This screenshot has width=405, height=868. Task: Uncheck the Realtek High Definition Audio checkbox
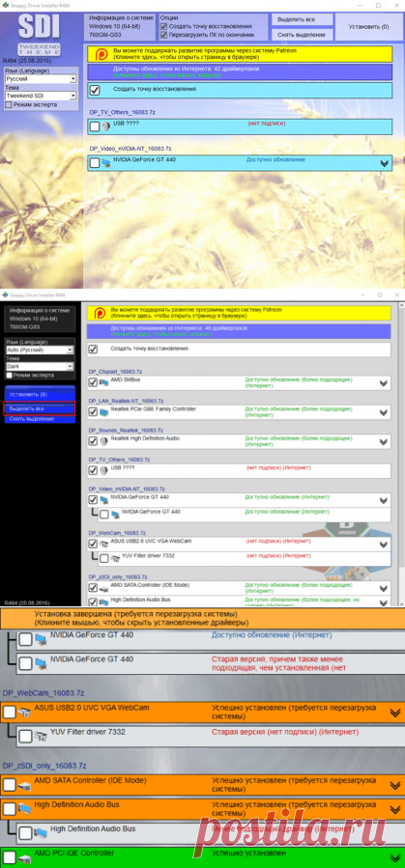pos(93,442)
